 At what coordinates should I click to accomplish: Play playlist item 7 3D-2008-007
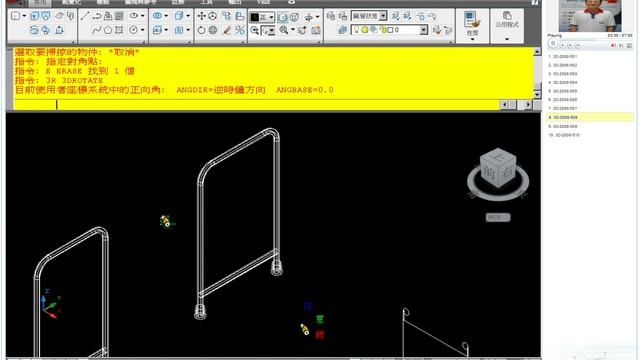pyautogui.click(x=563, y=108)
